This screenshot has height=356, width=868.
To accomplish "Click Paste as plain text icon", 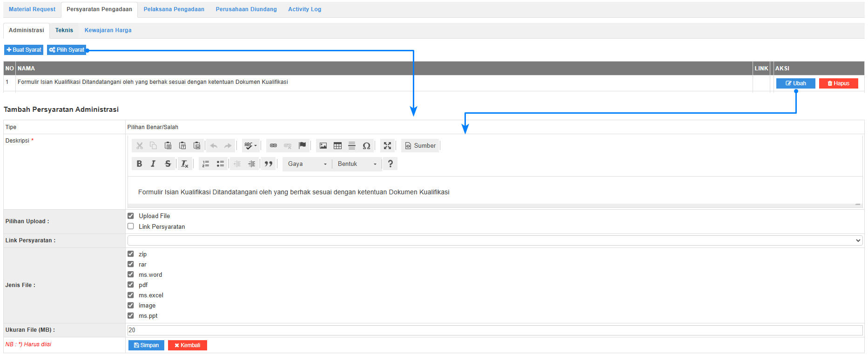I will click(x=182, y=146).
